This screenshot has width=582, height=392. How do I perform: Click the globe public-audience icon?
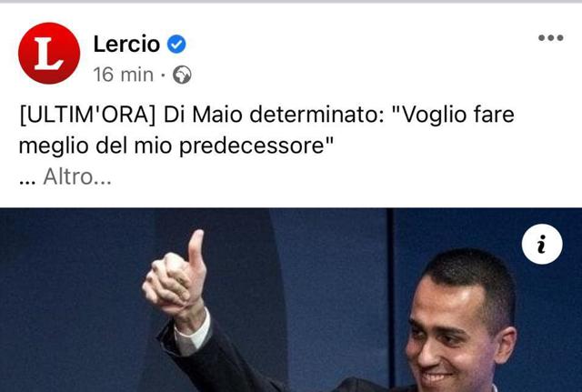(182, 75)
